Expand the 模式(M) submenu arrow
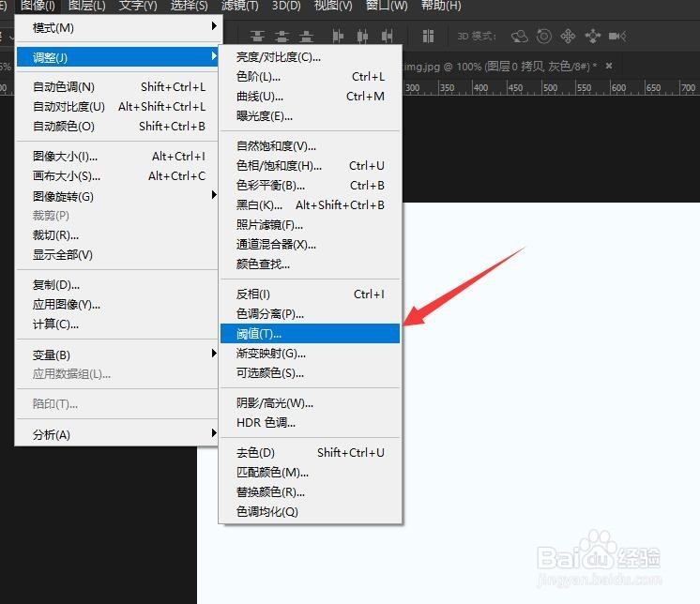700x604 pixels. [214, 26]
